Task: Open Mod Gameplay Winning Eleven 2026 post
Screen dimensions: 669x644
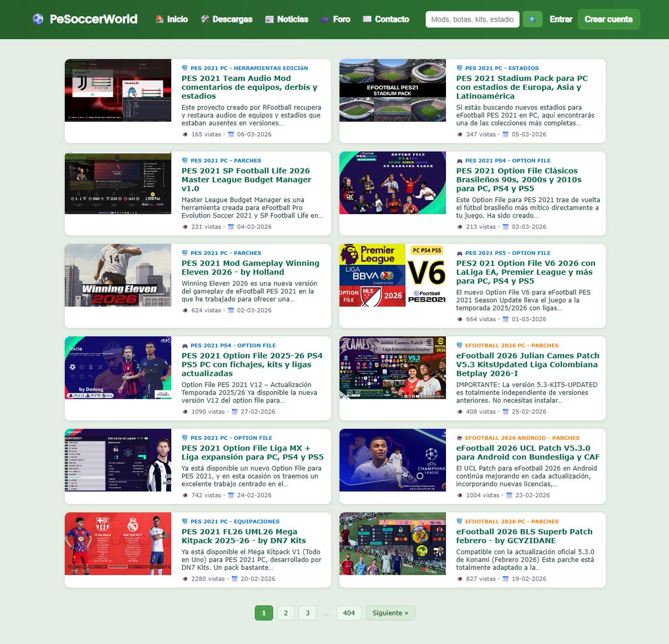Action: [x=250, y=268]
